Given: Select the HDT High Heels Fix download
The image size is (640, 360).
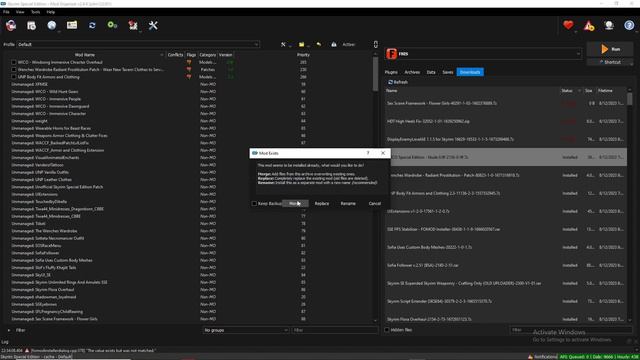Looking at the screenshot, I should (506, 122).
